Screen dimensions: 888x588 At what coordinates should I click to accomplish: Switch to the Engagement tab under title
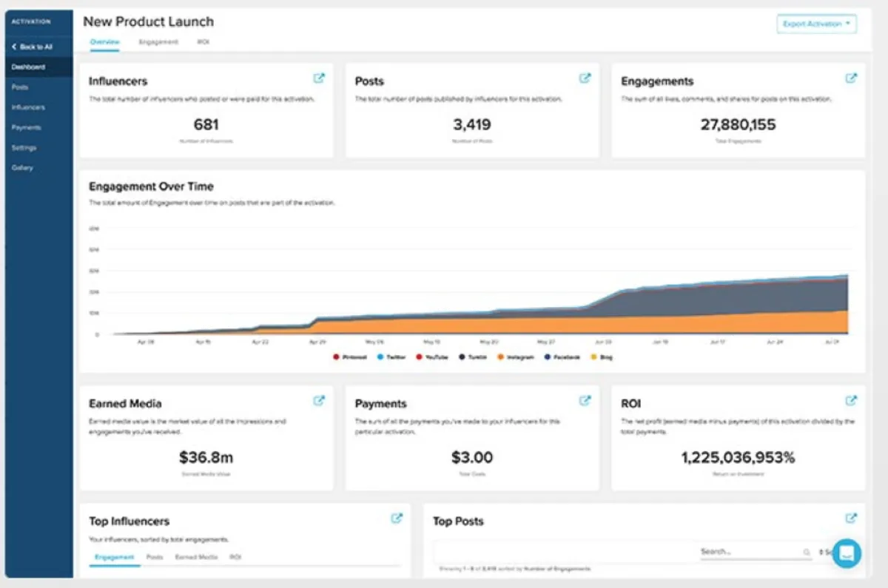coord(158,42)
